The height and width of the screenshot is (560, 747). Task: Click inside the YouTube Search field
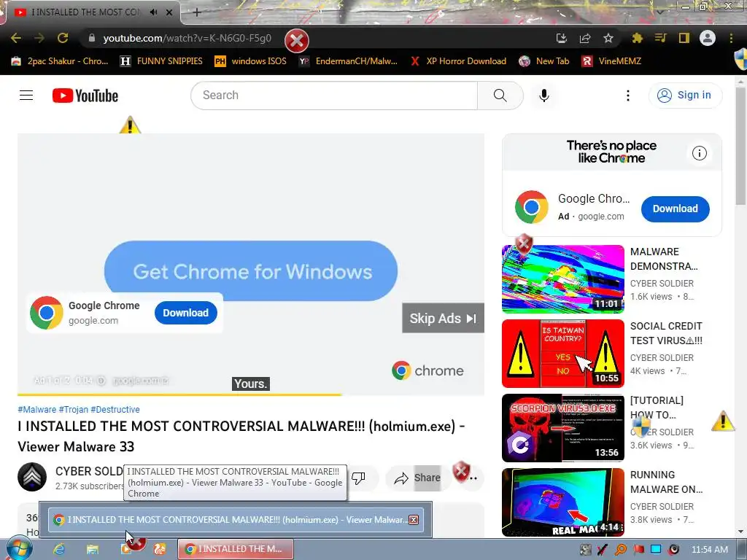coord(334,96)
